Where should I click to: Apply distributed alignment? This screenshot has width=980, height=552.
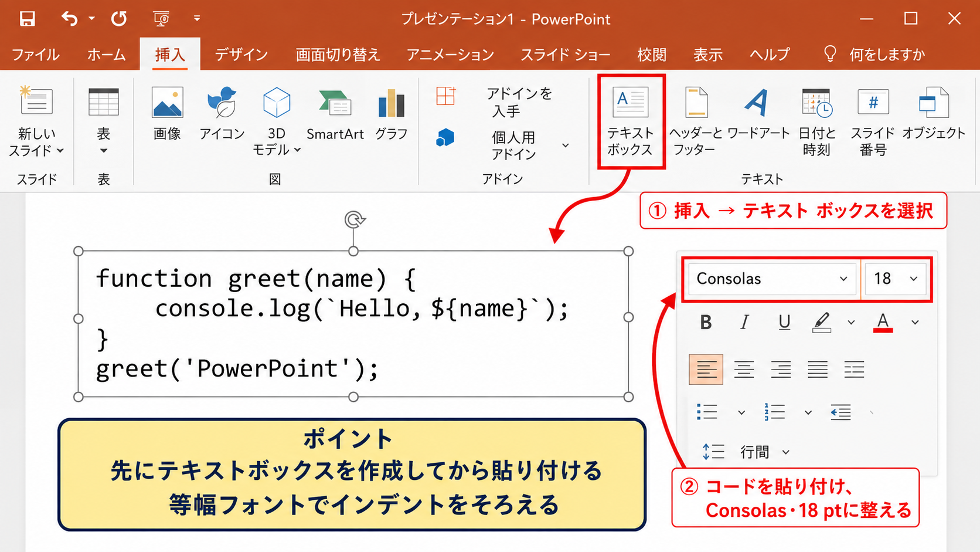click(x=854, y=370)
